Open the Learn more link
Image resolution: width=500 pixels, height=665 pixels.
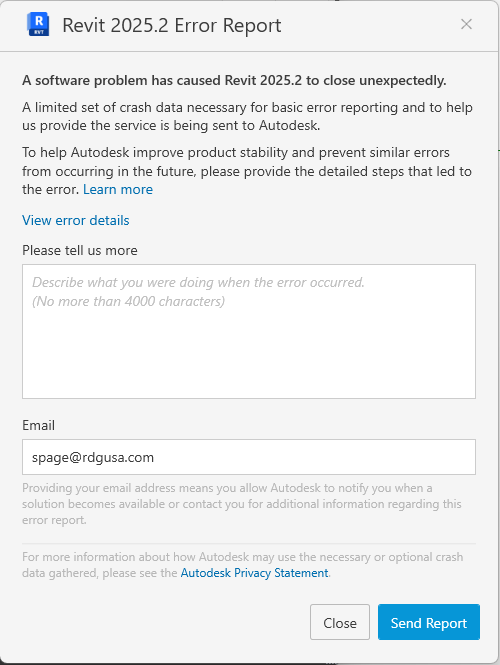[x=118, y=189]
